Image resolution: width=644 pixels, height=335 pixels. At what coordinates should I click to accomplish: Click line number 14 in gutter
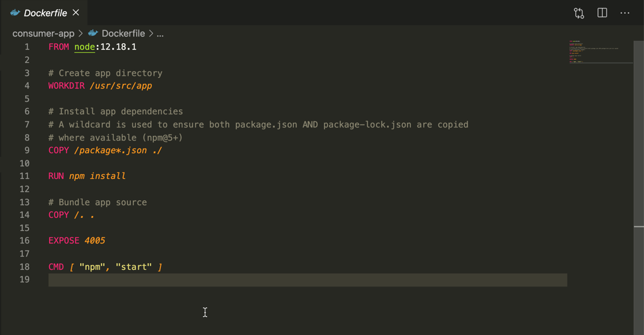[x=25, y=215]
